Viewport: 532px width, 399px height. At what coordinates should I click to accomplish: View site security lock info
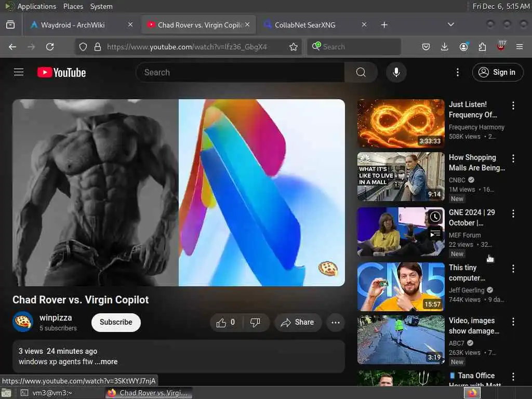click(97, 47)
